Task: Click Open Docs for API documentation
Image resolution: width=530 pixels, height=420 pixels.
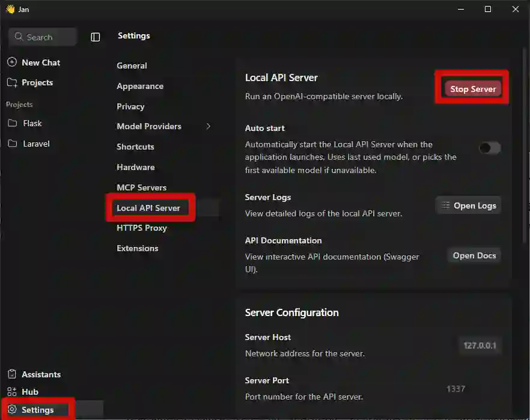Action: pyautogui.click(x=474, y=255)
